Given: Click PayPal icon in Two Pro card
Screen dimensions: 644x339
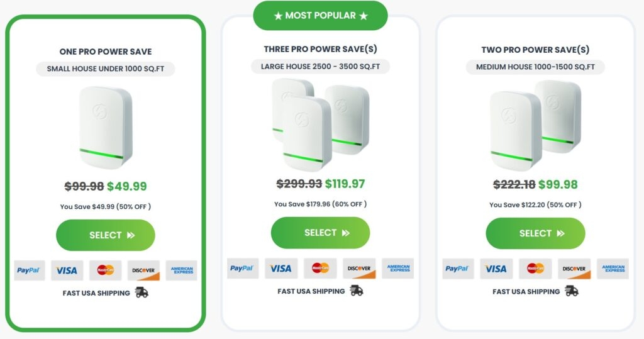Looking at the screenshot, I should pos(458,269).
